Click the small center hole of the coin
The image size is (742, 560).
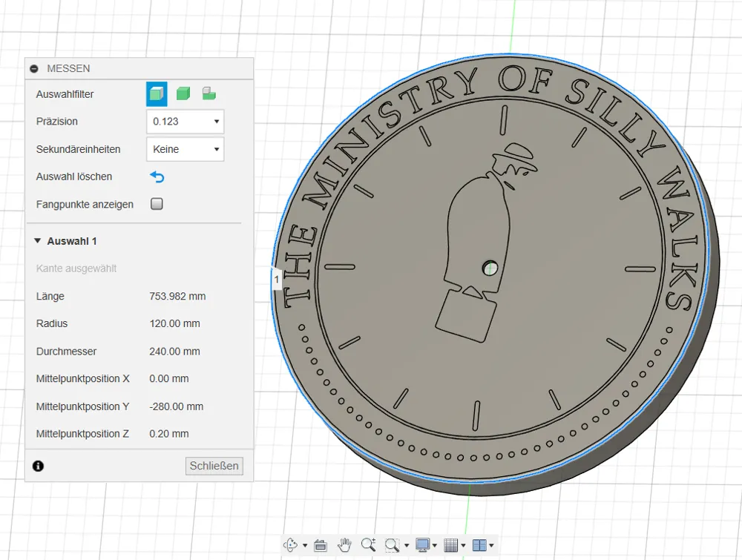490,269
